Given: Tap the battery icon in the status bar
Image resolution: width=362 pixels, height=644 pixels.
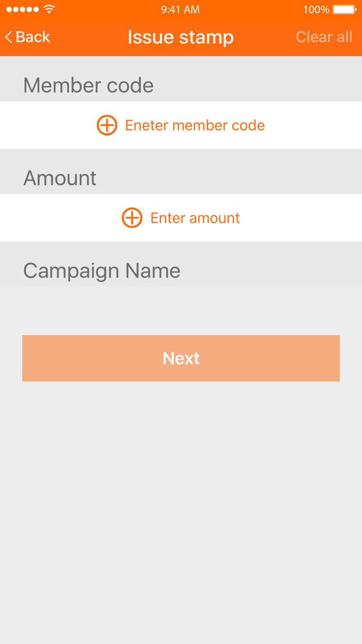Looking at the screenshot, I should tap(343, 9).
